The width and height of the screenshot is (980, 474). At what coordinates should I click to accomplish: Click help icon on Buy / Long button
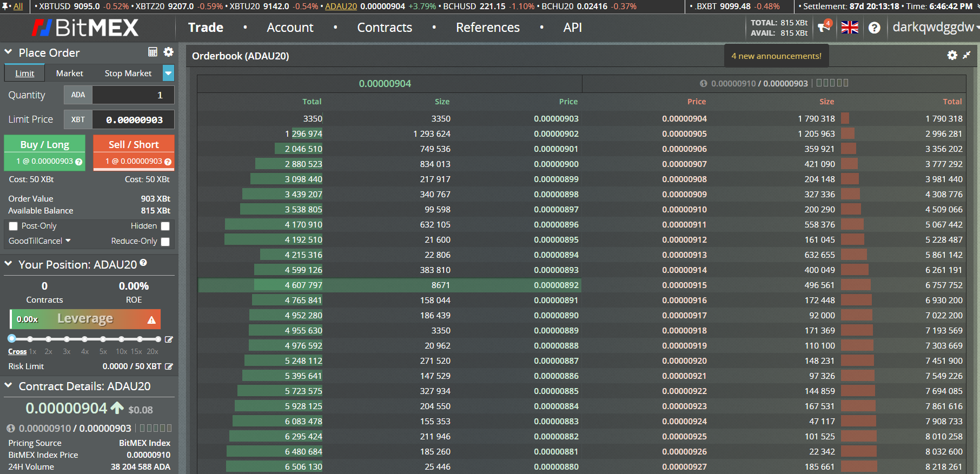[x=79, y=162]
